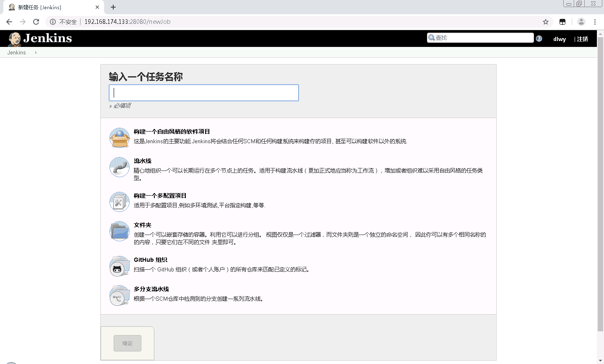View site info insecure icon
The height and width of the screenshot is (364, 604).
(53, 22)
